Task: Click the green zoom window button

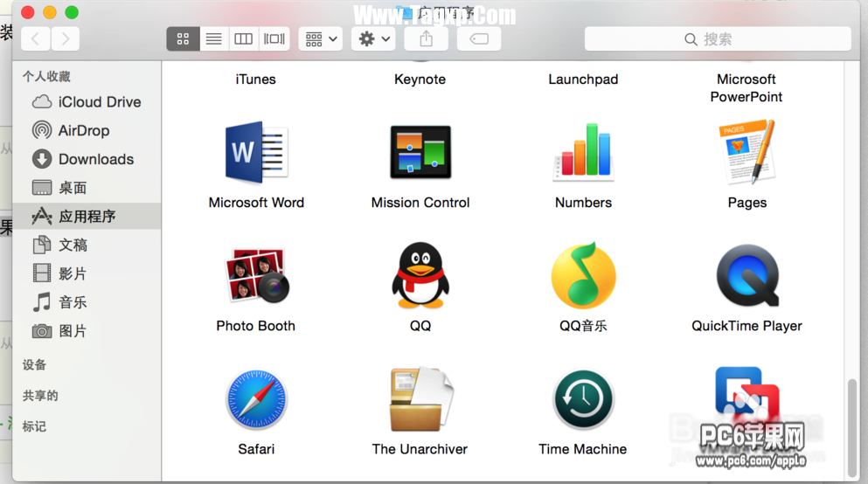Action: [x=72, y=12]
